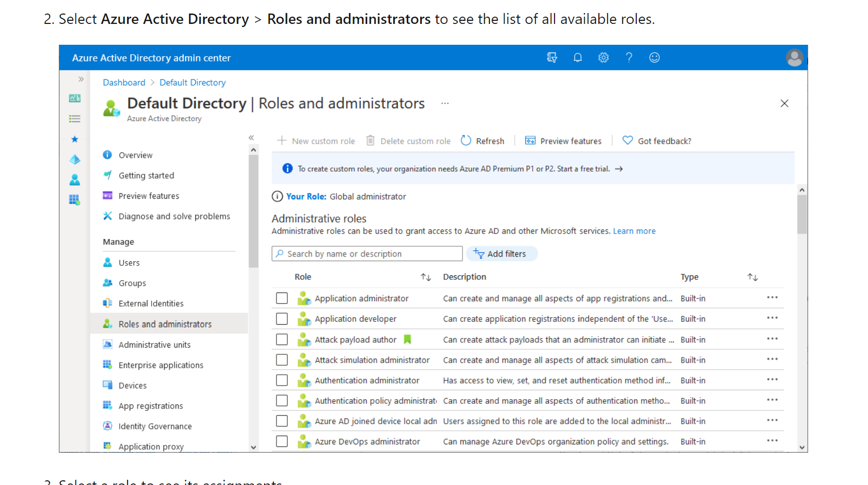Sort the table by Type column arrows
Viewport: 868px width, 485px height.
point(752,277)
